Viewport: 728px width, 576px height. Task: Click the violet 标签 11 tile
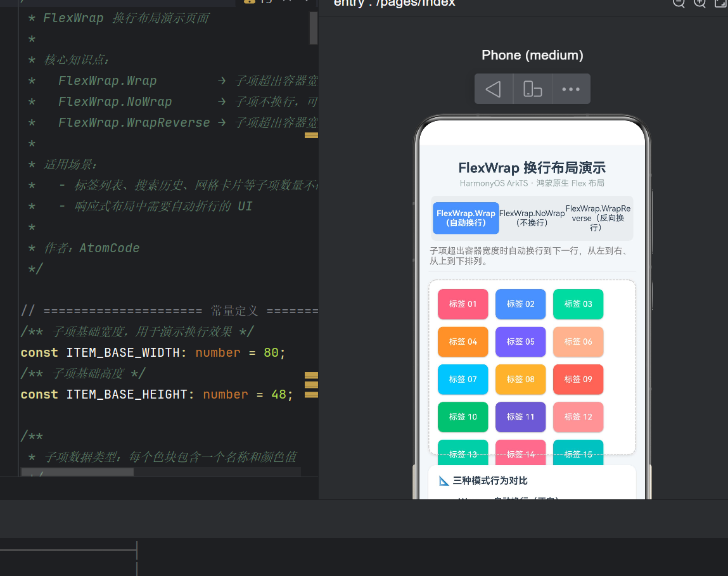click(520, 417)
